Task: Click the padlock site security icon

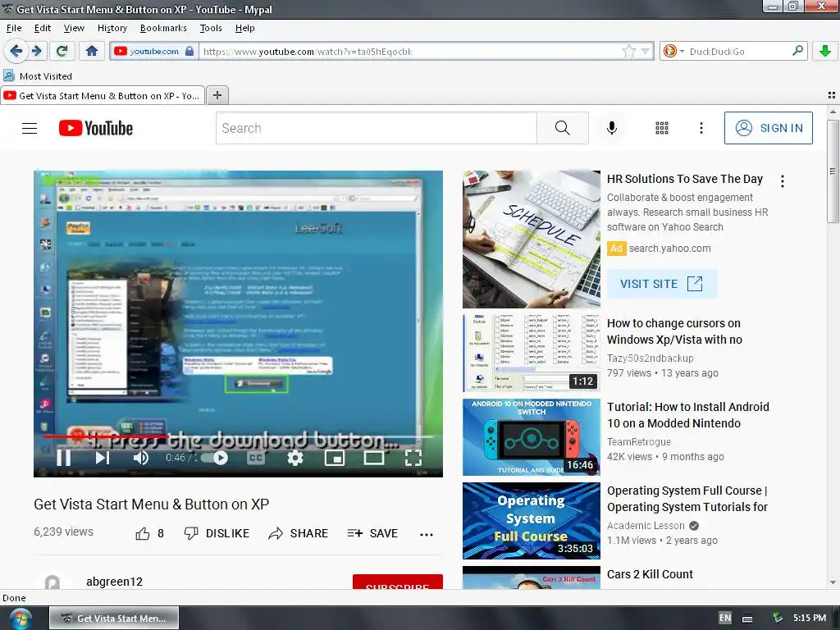Action: [189, 51]
